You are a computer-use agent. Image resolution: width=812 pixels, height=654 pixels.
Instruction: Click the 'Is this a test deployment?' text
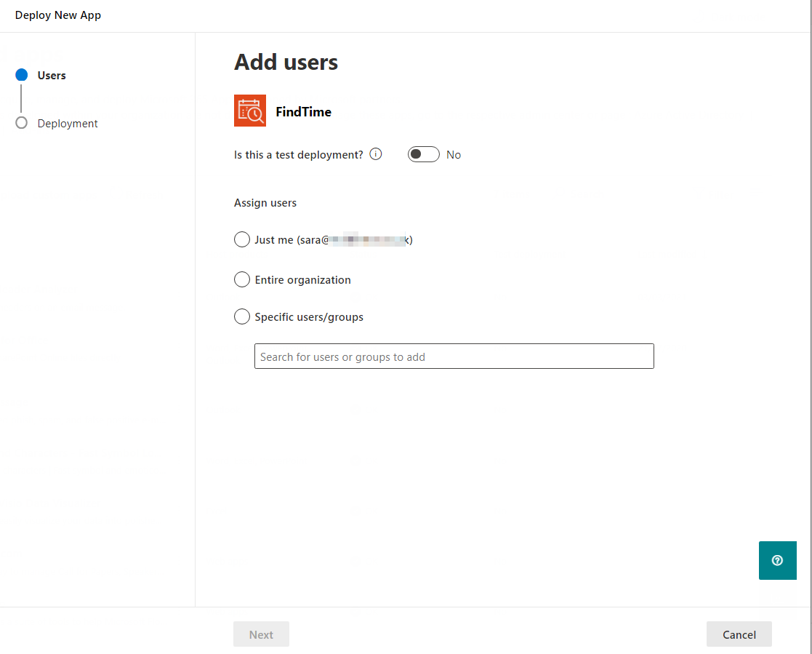(x=298, y=155)
